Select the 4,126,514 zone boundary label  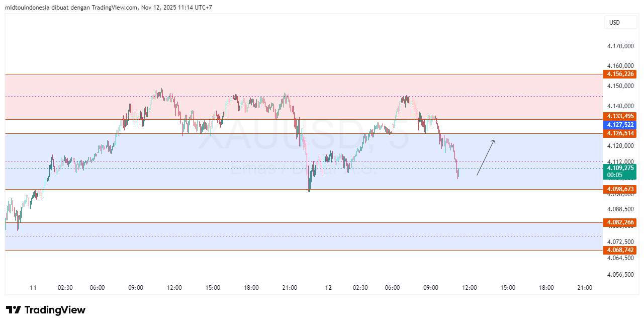620,133
